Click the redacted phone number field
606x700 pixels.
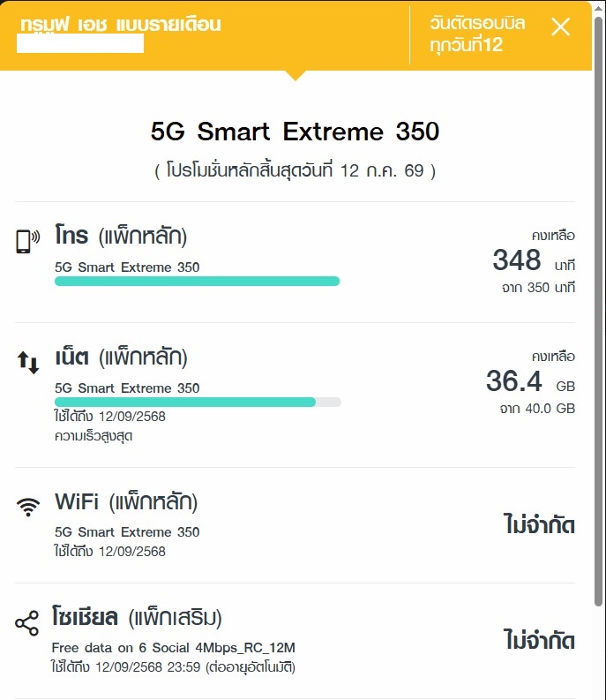click(x=80, y=44)
